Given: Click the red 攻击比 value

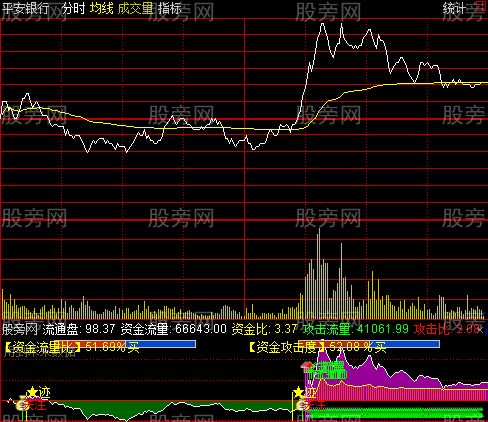Looking at the screenshot, I should click(448, 329).
